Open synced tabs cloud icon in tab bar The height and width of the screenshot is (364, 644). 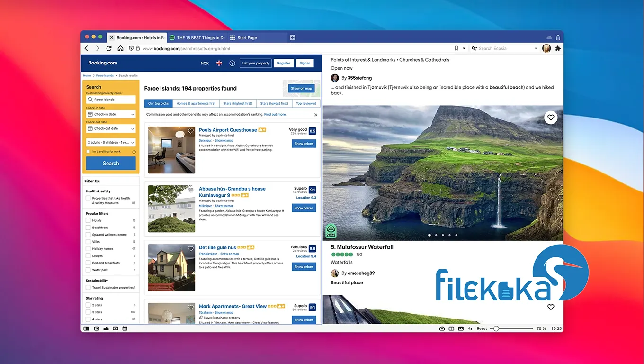[549, 37]
